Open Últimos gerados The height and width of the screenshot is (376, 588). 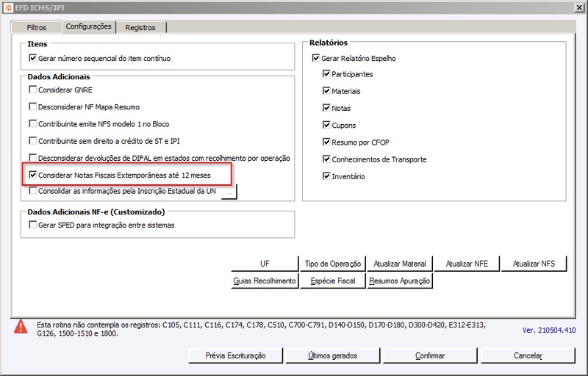333,355
